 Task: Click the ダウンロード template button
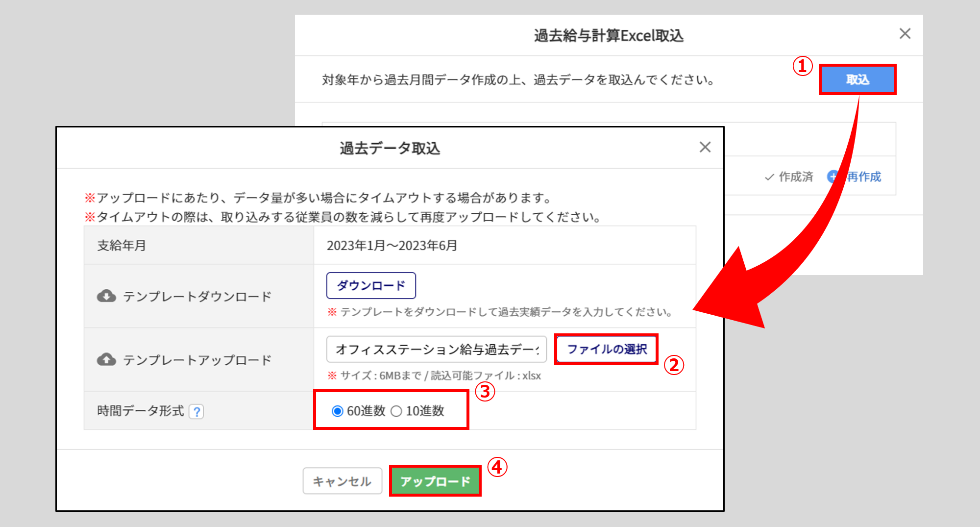pyautogui.click(x=371, y=285)
